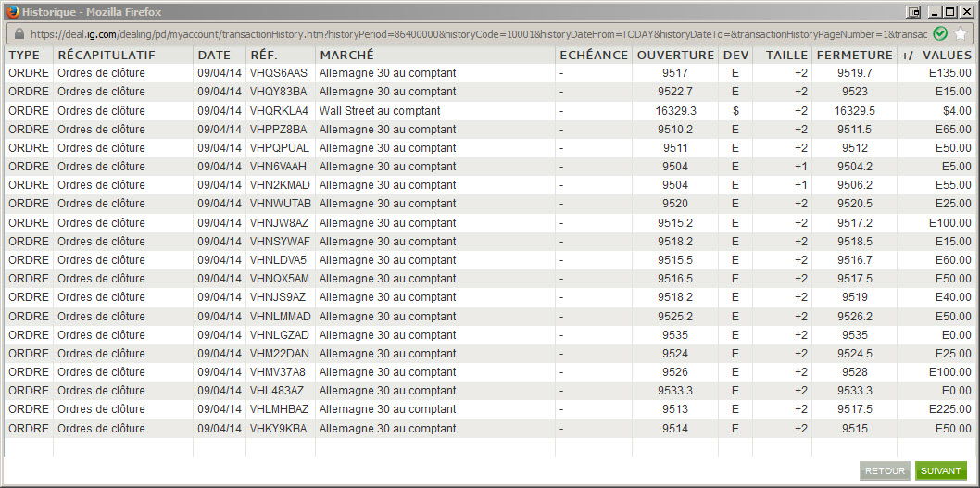Click the 9516.7 closing price cell
Screen dimensions: 980x488
pyautogui.click(x=854, y=260)
